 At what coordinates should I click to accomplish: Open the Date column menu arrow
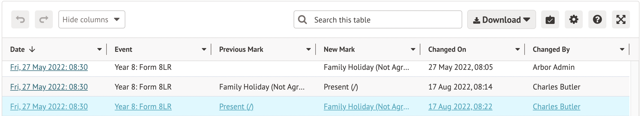(x=99, y=50)
